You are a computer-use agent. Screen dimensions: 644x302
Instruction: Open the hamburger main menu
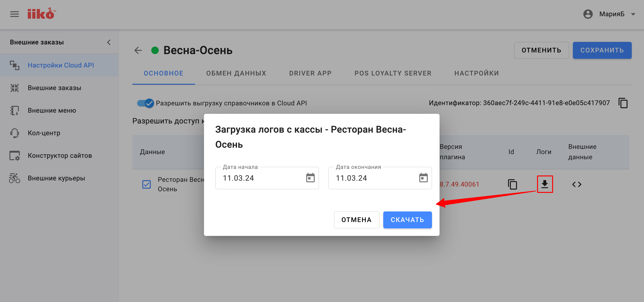tap(15, 14)
